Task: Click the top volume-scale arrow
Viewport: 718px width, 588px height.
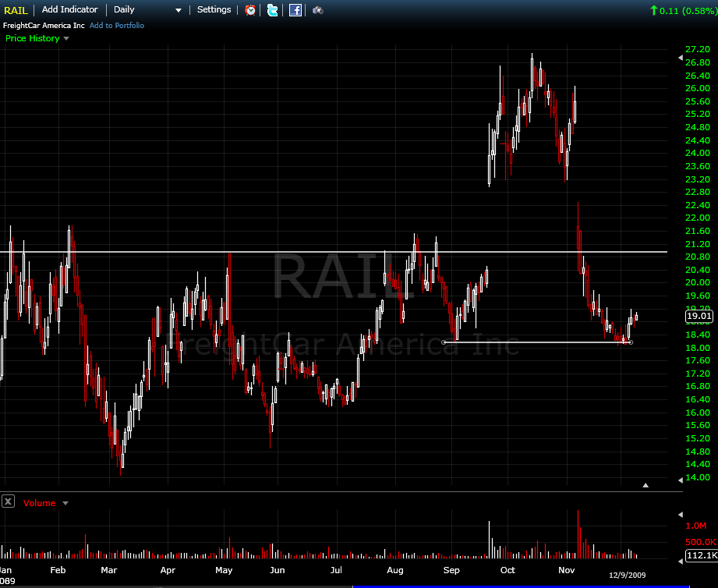Action: [x=681, y=514]
